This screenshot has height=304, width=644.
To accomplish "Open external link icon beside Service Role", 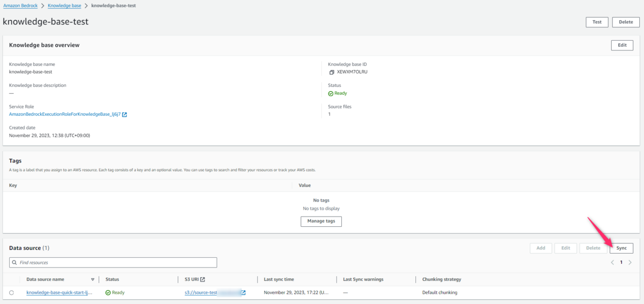I will tap(125, 114).
